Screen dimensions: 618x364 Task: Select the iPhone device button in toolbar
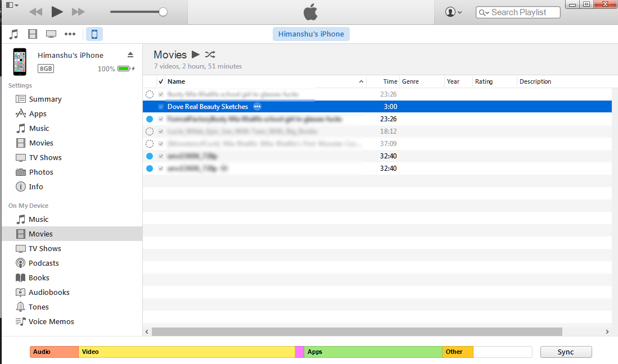tap(94, 34)
